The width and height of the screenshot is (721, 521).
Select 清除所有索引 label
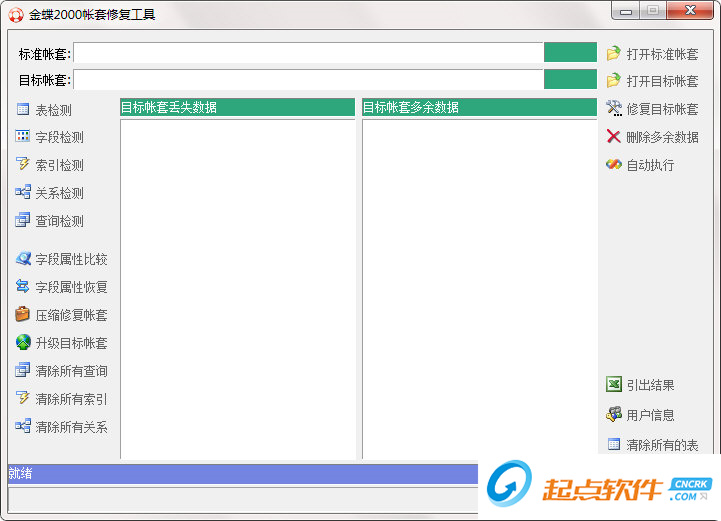click(72, 399)
